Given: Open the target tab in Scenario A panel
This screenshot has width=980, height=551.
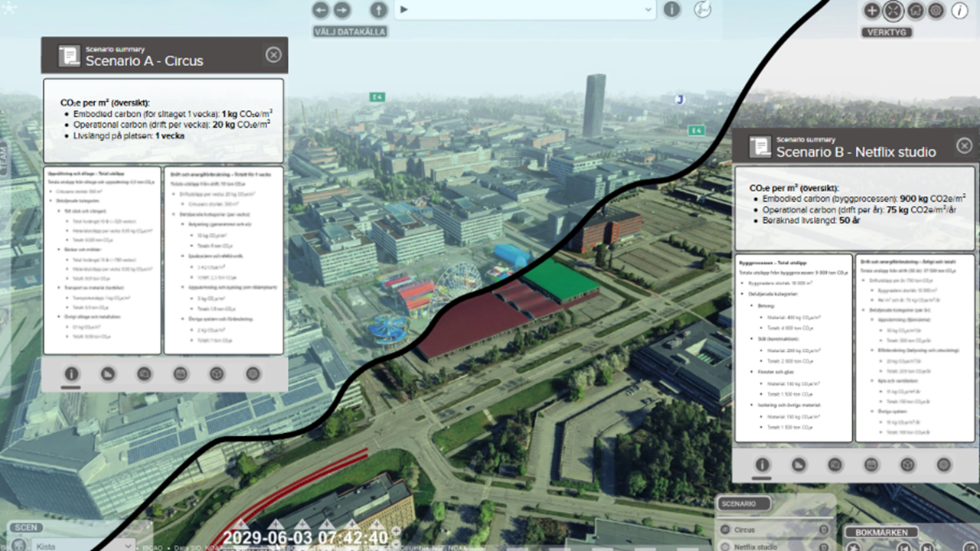Looking at the screenshot, I should pyautogui.click(x=253, y=374).
